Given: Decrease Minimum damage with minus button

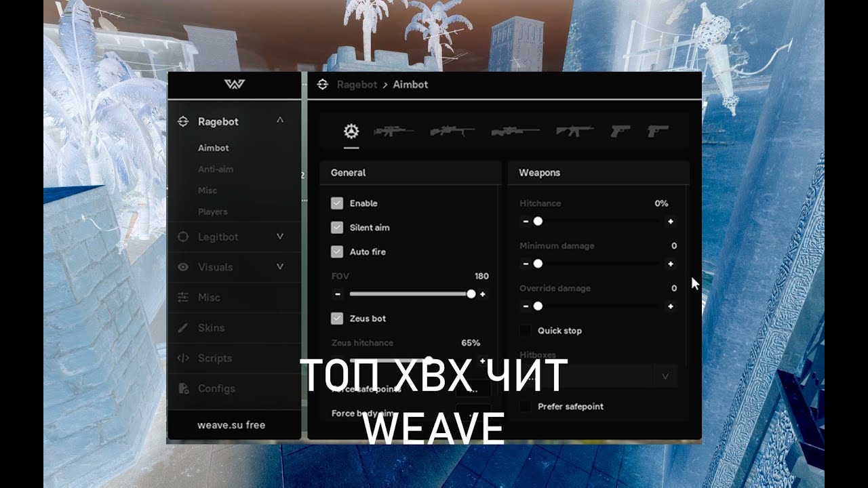Looking at the screenshot, I should [x=526, y=264].
